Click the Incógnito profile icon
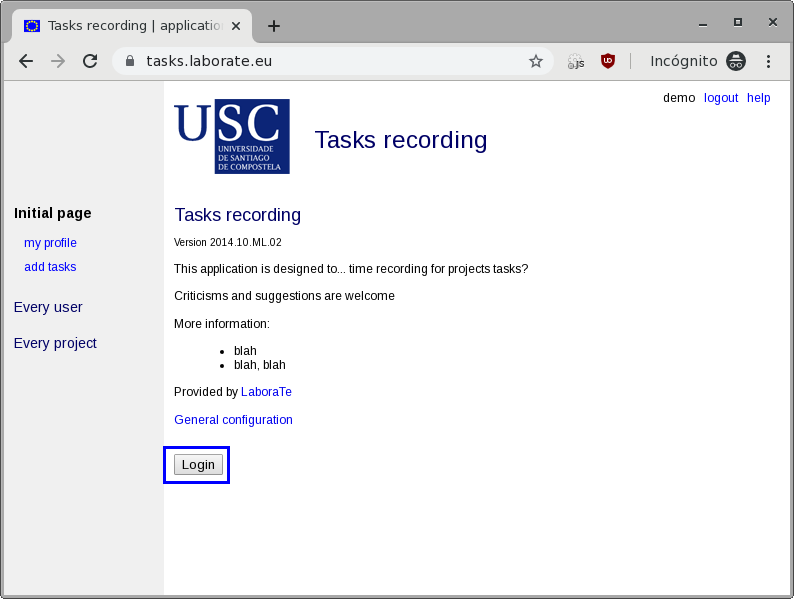The height and width of the screenshot is (599, 794). [736, 61]
